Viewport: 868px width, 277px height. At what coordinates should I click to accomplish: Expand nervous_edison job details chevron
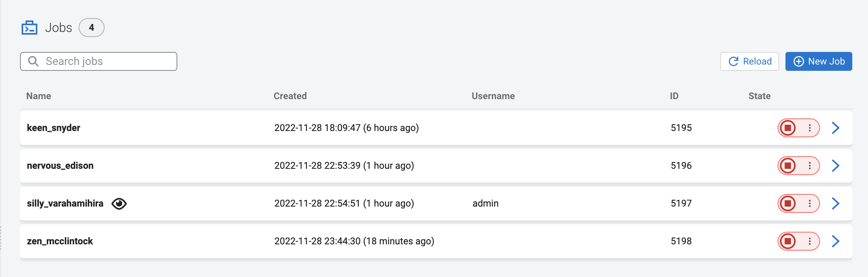click(836, 166)
